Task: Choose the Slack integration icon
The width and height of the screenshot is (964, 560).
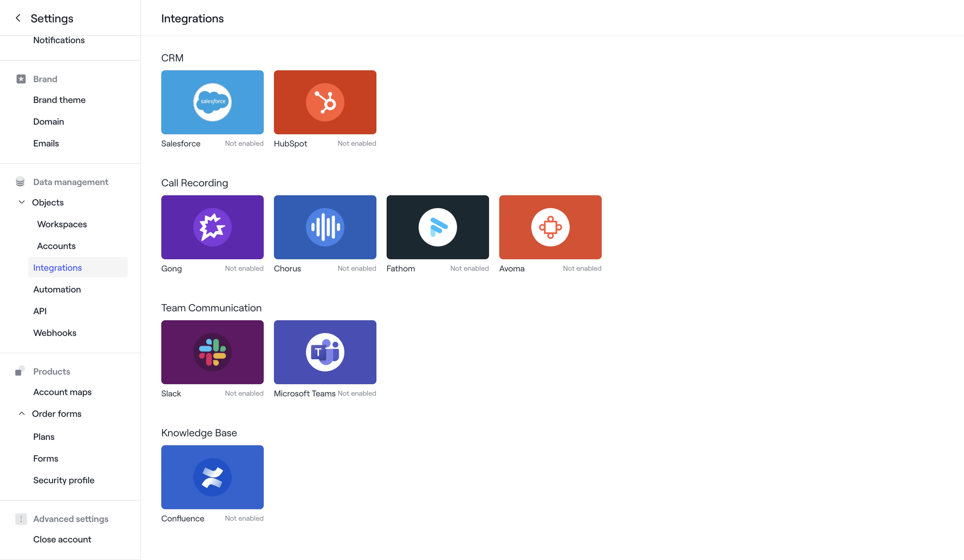Action: [x=212, y=352]
